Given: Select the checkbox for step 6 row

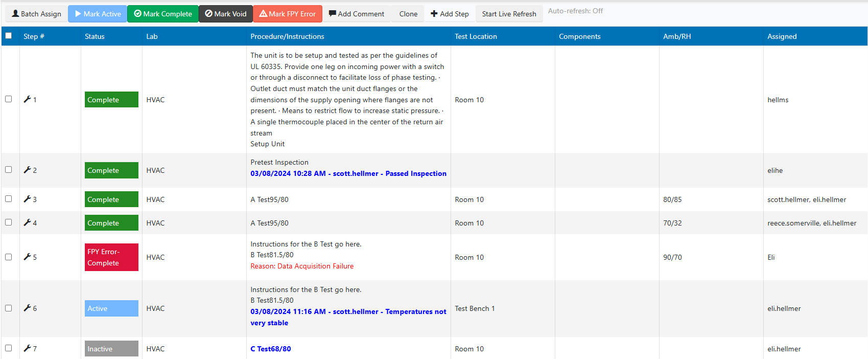Looking at the screenshot, I should [x=9, y=308].
